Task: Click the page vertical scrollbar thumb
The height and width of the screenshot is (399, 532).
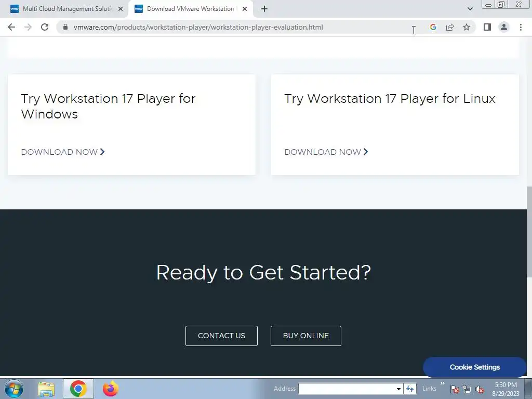Action: [529, 232]
